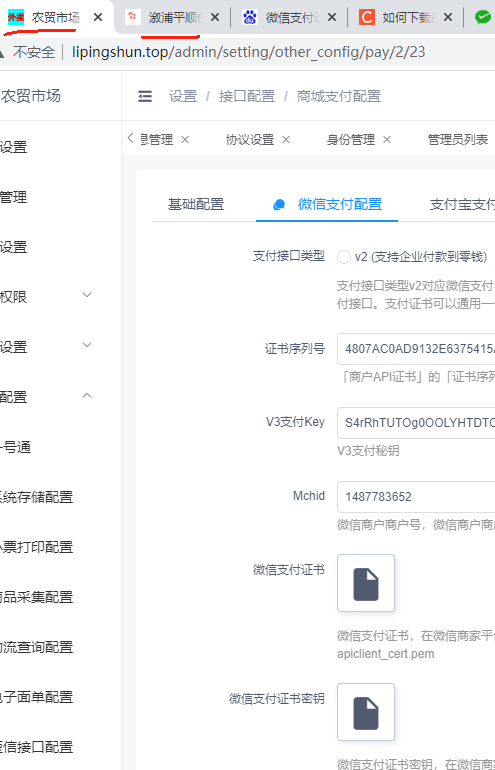
Task: Open 一号通 in the sidebar
Action: pyautogui.click(x=16, y=447)
